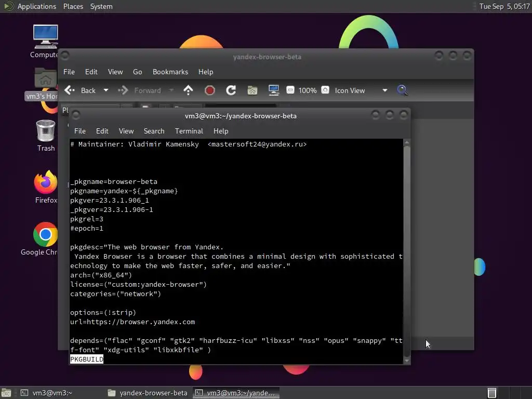Screen dimensions: 532x399
Task: Click the _pkgname=browser-beta line
Action: pyautogui.click(x=114, y=181)
